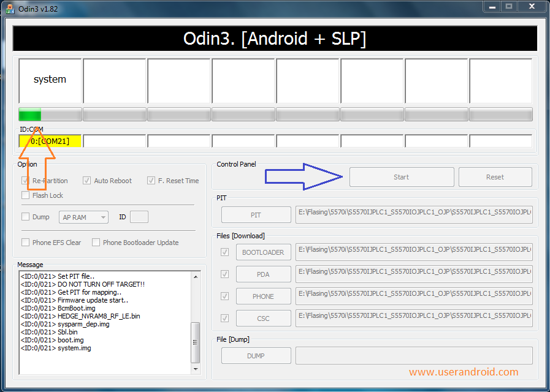Toggle the PHONE file checkbox
The width and height of the screenshot is (550, 392).
(x=225, y=296)
